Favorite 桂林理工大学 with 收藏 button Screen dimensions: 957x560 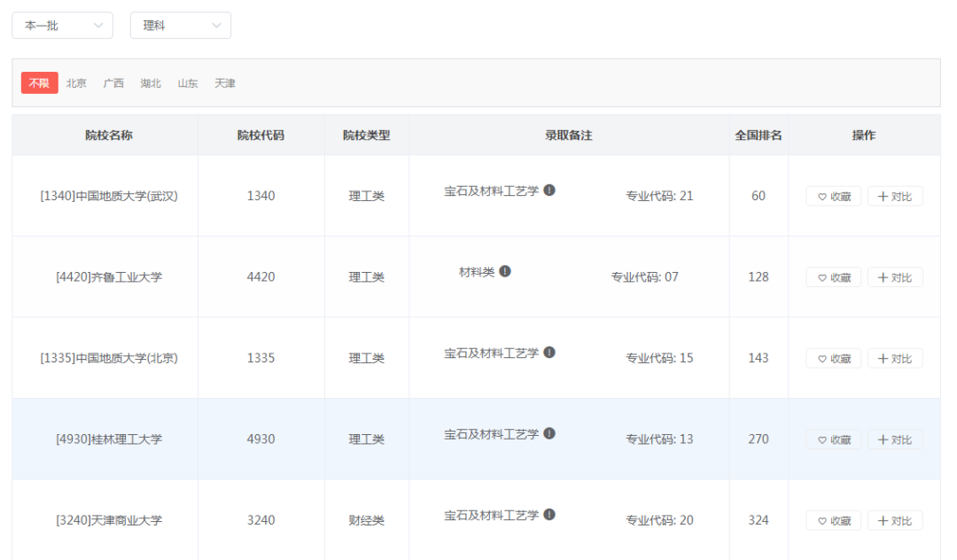click(x=834, y=439)
